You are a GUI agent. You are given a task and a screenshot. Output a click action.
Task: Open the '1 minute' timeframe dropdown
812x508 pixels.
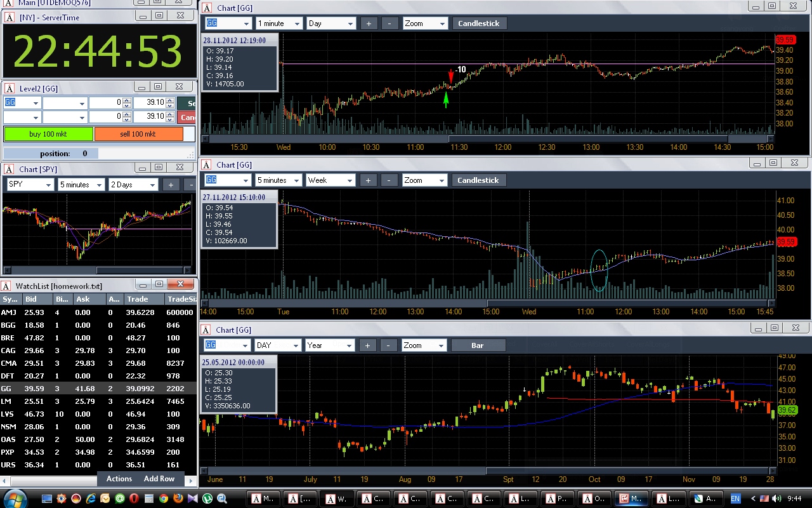278,23
